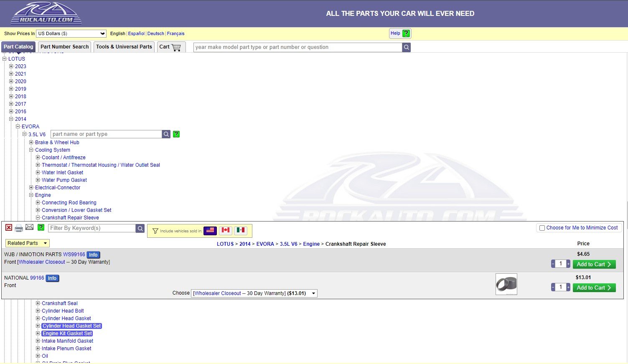This screenshot has width=628, height=364.
Task: Click the green help icon beside the 3.5L V6 search
Action: tap(176, 134)
